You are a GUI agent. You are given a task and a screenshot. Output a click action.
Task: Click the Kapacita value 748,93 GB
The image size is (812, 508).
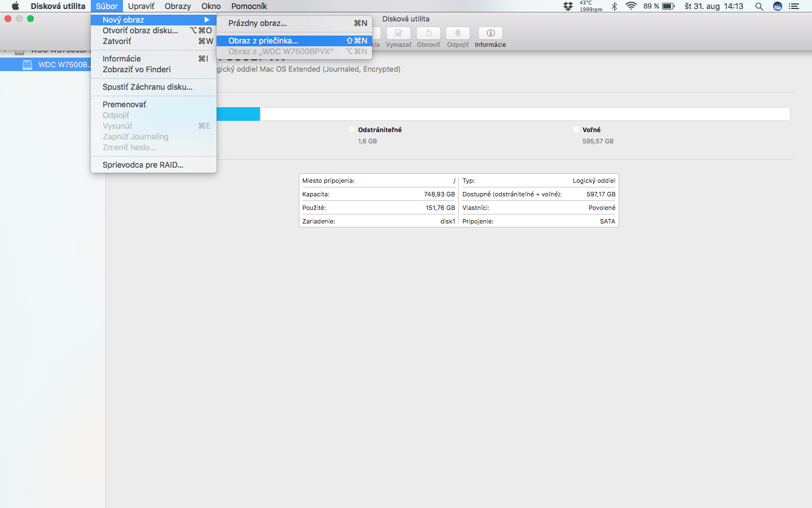click(x=439, y=194)
